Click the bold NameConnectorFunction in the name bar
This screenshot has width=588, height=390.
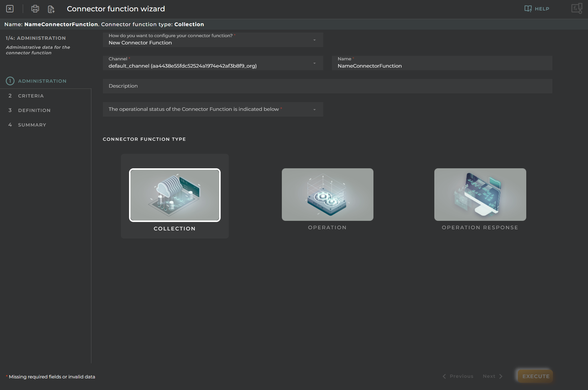[x=61, y=24]
